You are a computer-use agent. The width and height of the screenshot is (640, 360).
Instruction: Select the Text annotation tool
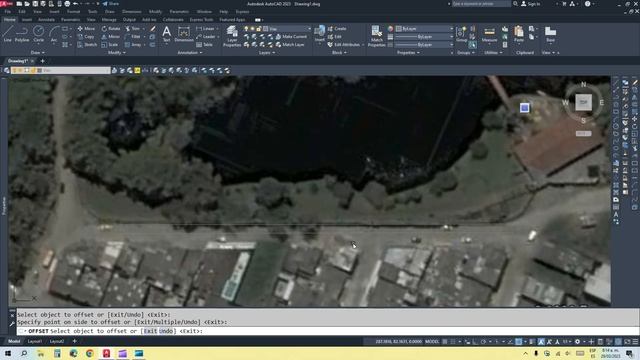pos(167,34)
